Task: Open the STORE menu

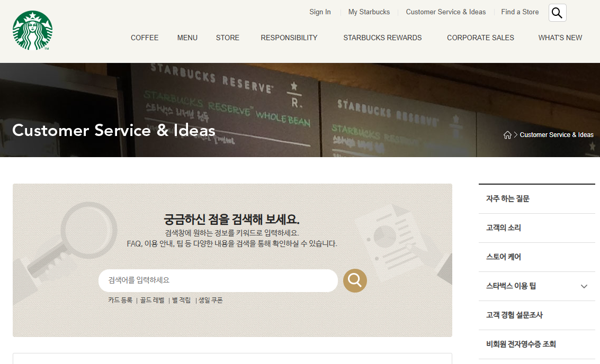Action: tap(227, 38)
